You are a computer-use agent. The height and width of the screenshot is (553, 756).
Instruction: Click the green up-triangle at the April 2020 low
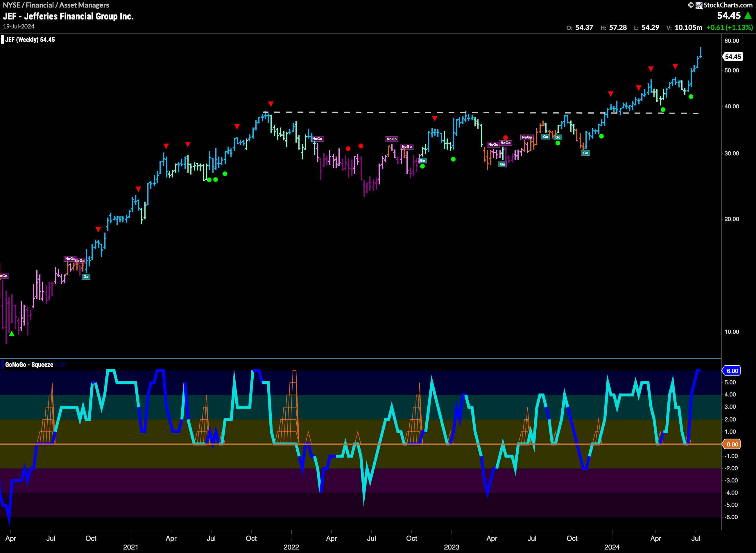pos(12,333)
